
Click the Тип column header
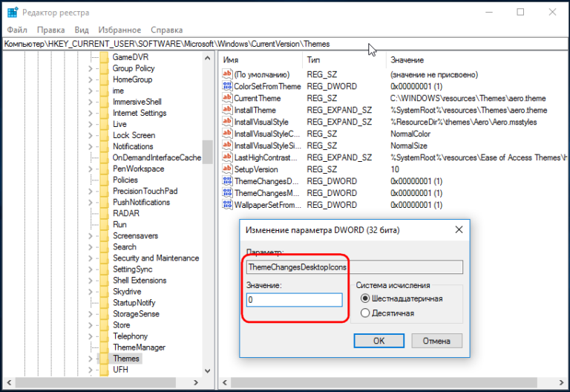(x=314, y=59)
